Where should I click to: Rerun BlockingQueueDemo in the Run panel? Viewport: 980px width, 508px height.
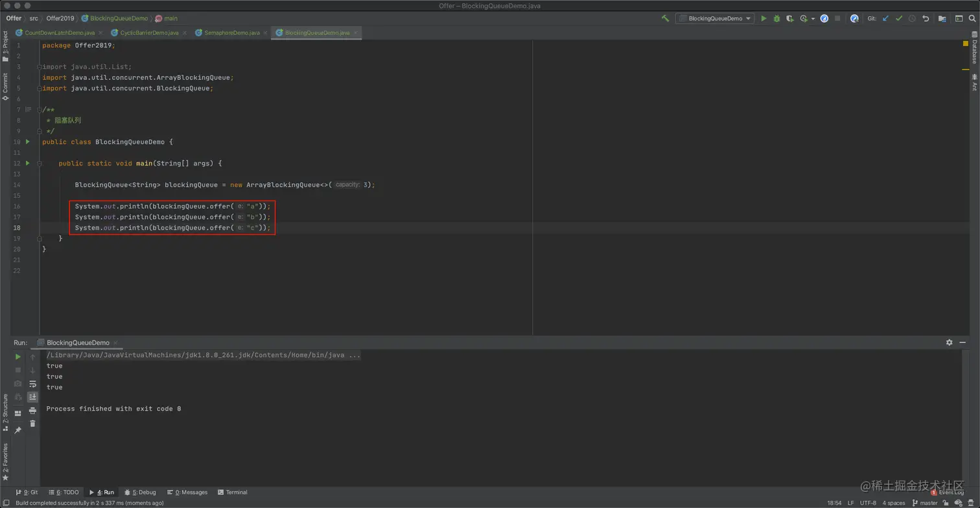18,357
